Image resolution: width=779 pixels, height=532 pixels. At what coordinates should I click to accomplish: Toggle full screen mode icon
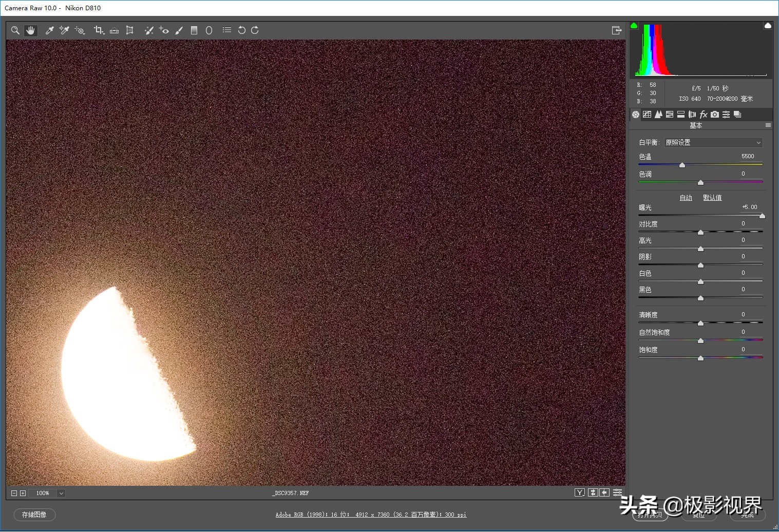[x=617, y=31]
